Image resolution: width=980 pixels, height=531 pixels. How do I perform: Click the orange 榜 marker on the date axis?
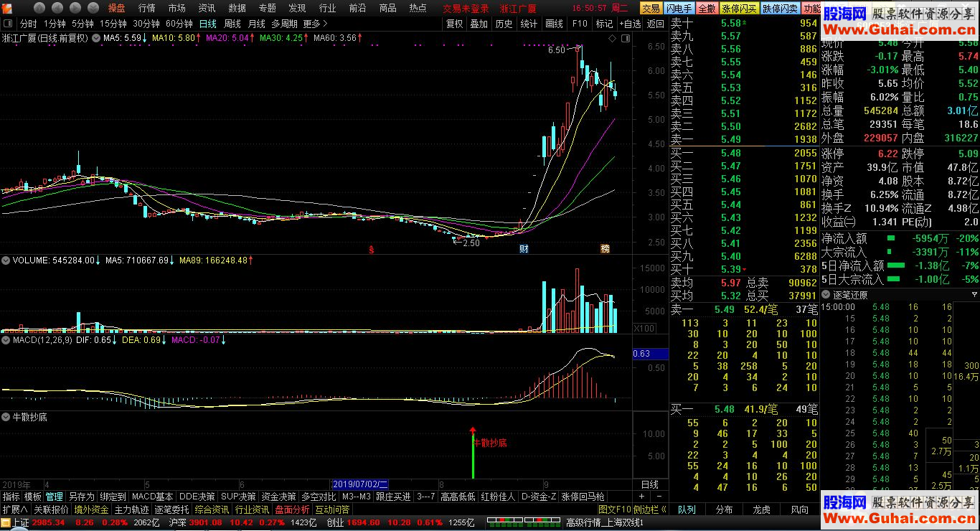click(x=605, y=250)
